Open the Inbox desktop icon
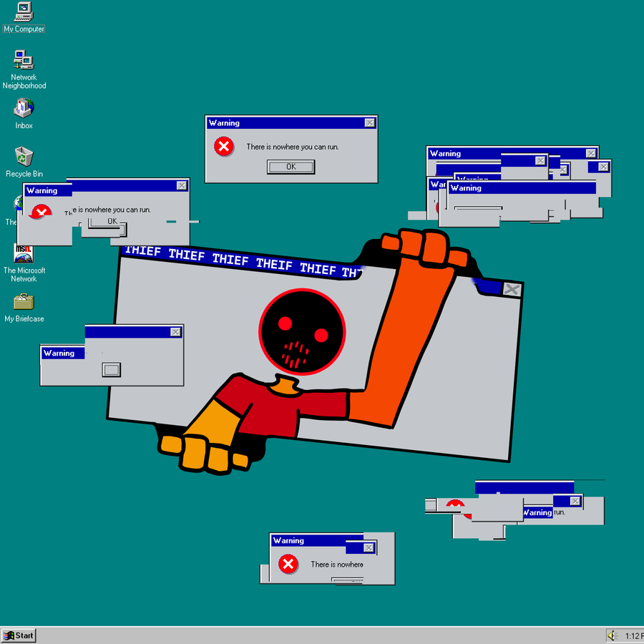 coord(24,114)
